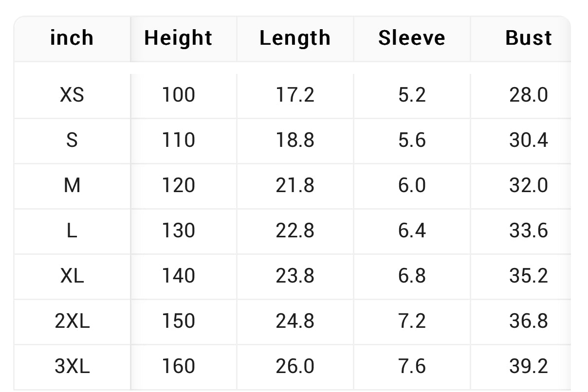Viewport: 588px width, 392px height.
Task: Click bust value 30.4 for S
Action: click(529, 140)
